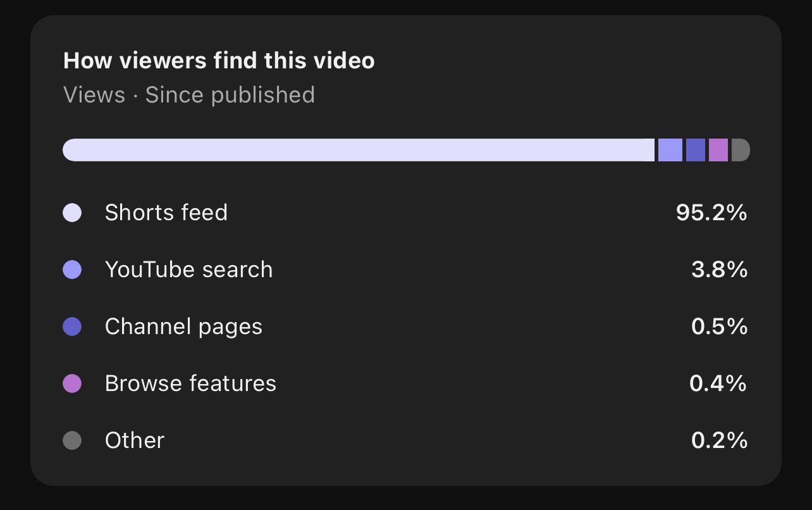Screen dimensions: 812x510
Task: Click the How viewers find this video title
Action: coord(219,61)
